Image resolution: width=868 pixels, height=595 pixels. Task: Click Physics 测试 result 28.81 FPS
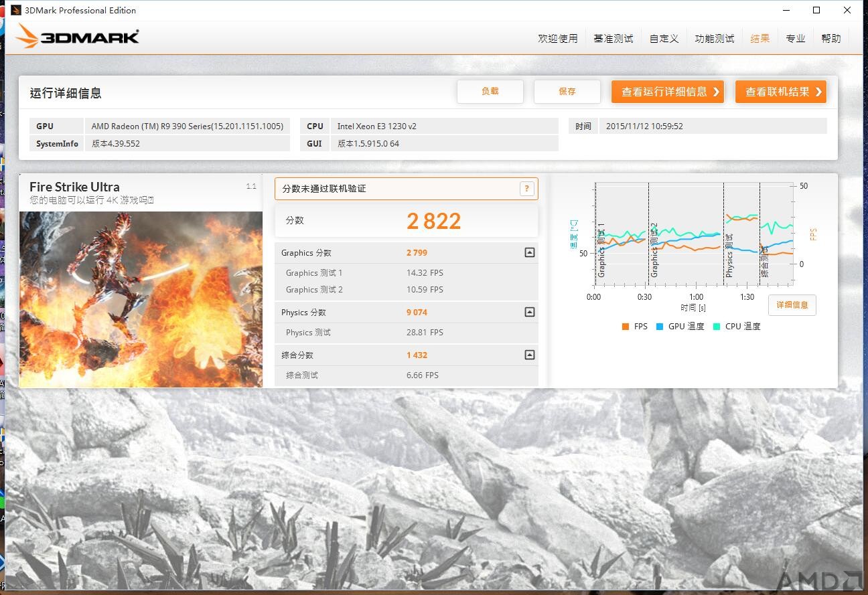point(425,333)
